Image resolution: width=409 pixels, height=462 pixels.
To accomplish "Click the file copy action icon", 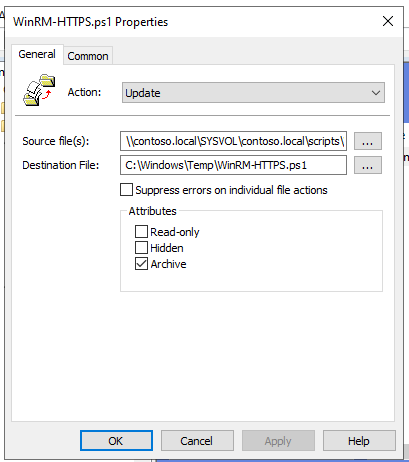I will coord(39,90).
